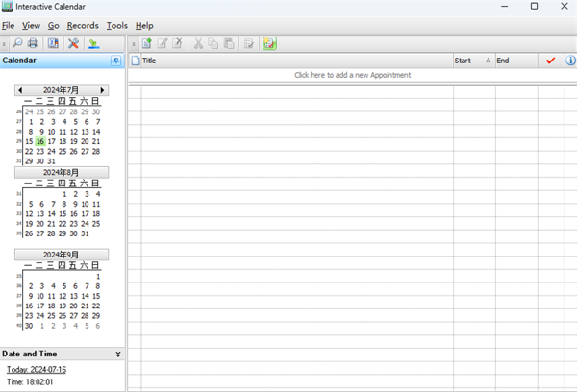Go to next month with right arrow

pos(103,90)
